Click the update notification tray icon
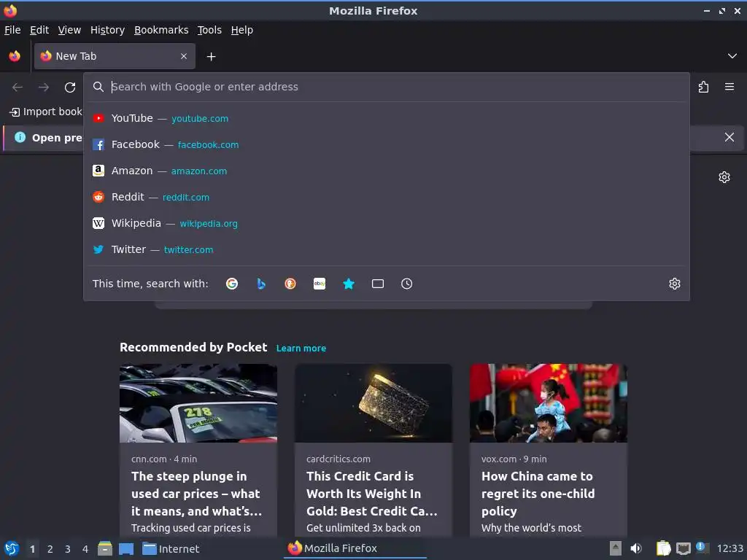This screenshot has height=560, width=747. click(x=702, y=548)
